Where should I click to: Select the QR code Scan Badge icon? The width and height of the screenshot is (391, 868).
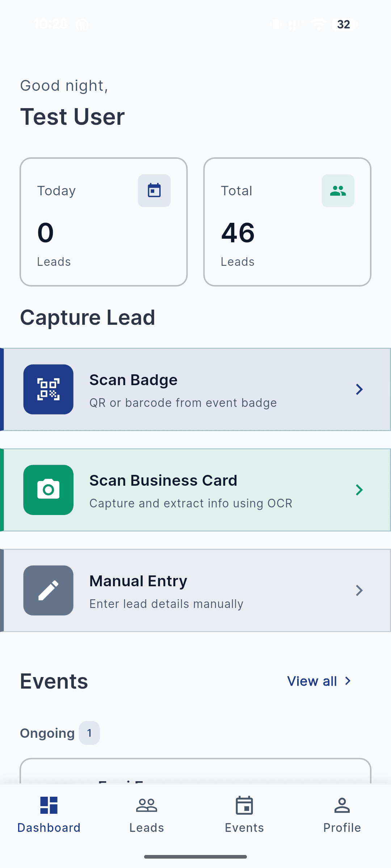pos(48,389)
